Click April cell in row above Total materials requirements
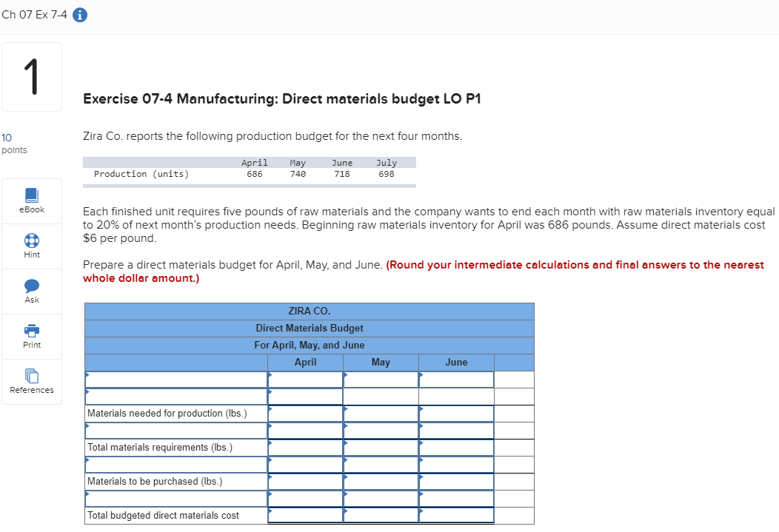This screenshot has width=779, height=532. [x=306, y=431]
